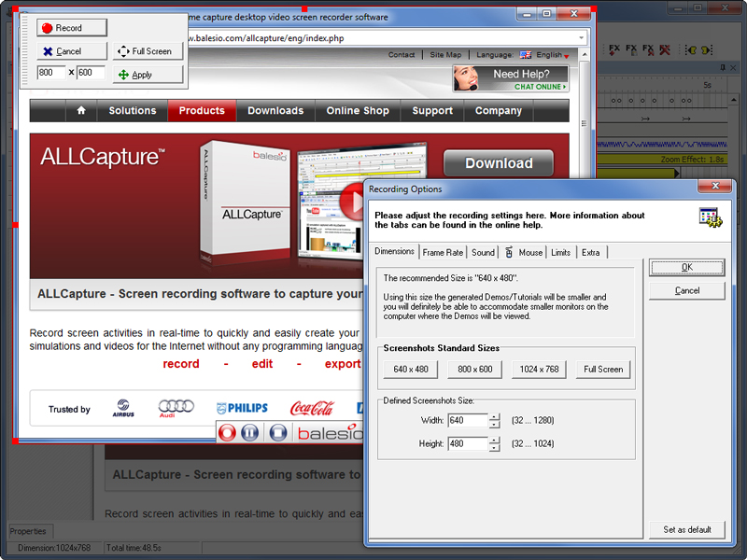This screenshot has height=560, width=747.
Task: Delete all FX effects
Action: pyautogui.click(x=663, y=49)
